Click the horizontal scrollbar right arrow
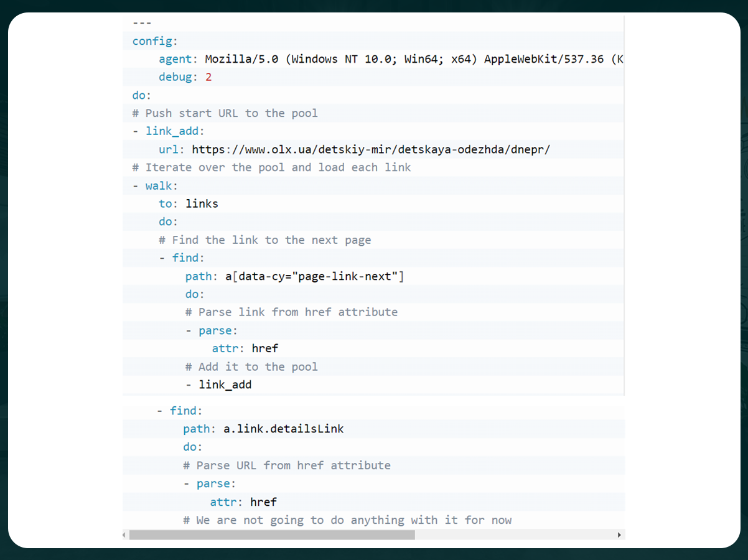This screenshot has height=560, width=748. 619,534
